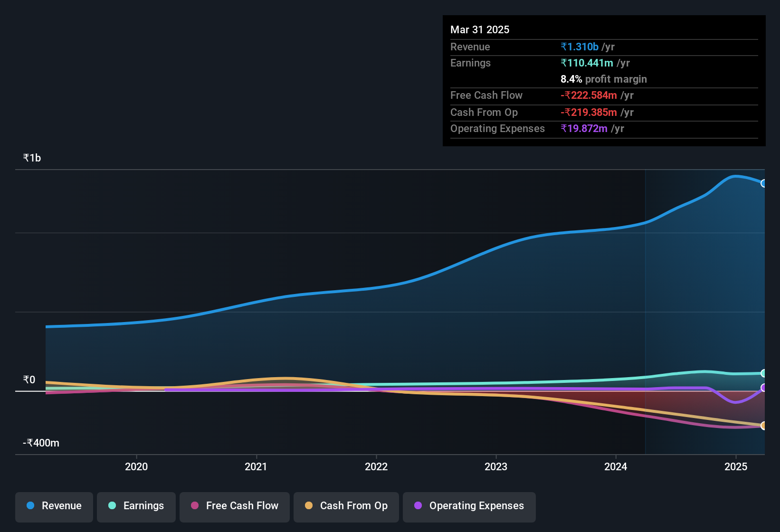
Task: Hide the Cash From Op series
Action: pos(346,506)
